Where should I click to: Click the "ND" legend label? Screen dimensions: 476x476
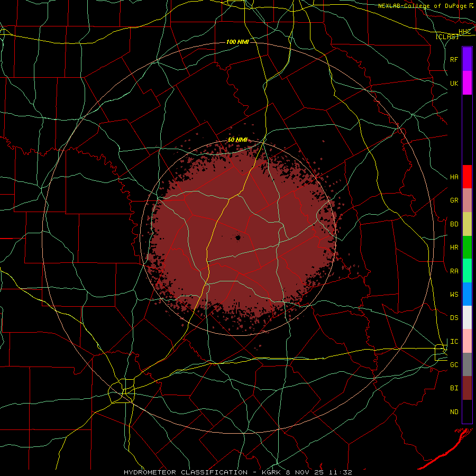point(454,412)
